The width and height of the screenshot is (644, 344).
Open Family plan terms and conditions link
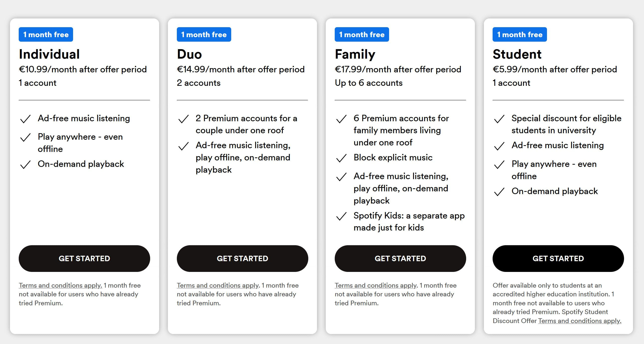click(x=376, y=285)
